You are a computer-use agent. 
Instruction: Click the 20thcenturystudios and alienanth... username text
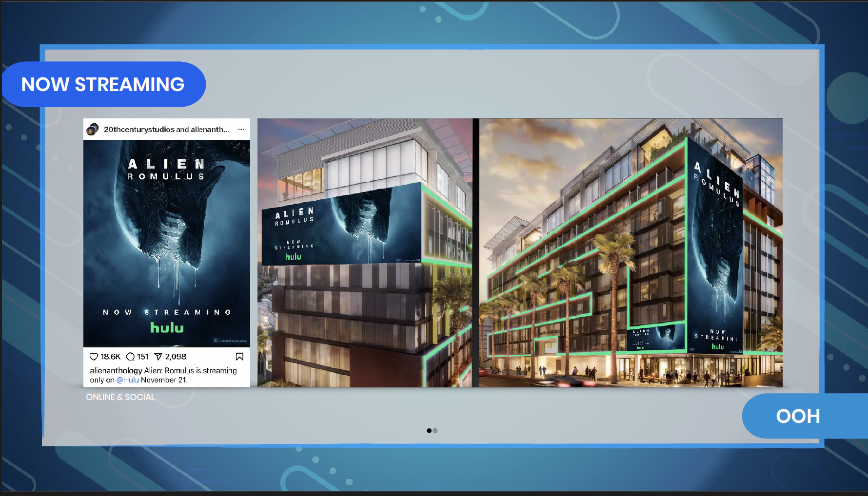(166, 129)
